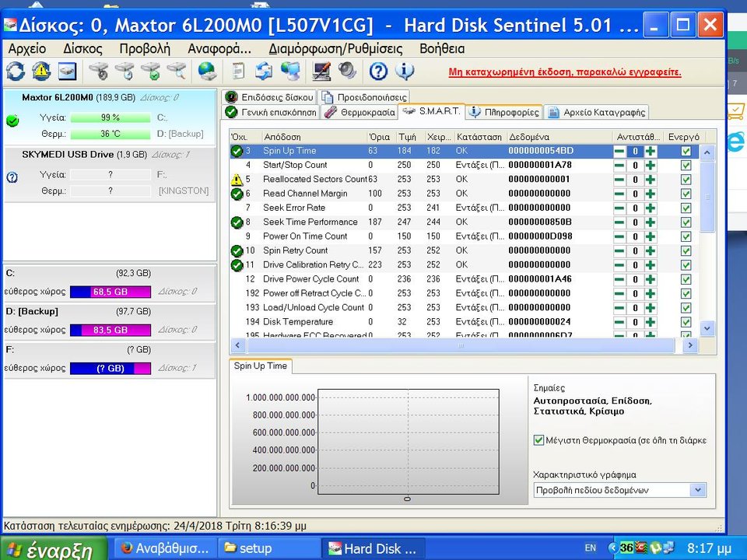
Task: Click the hard disk panel toolbar icon
Action: coord(67,72)
